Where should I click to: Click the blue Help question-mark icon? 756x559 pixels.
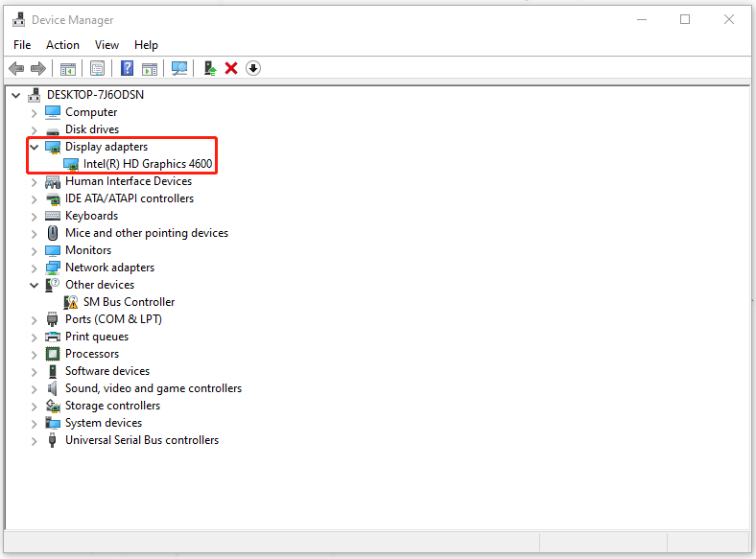pyautogui.click(x=127, y=68)
